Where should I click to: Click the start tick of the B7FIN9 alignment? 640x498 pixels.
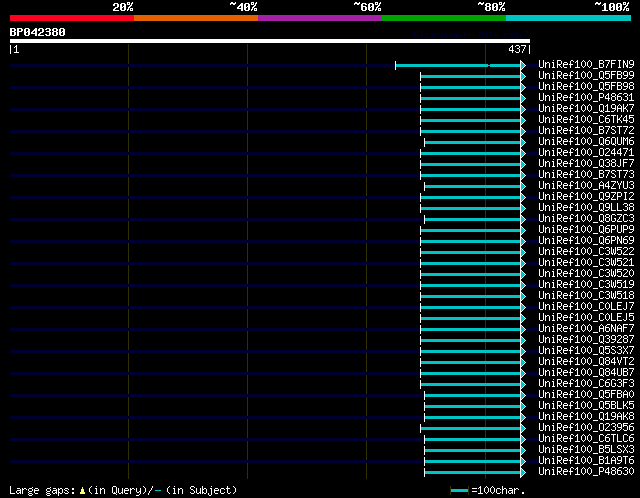pyautogui.click(x=396, y=65)
